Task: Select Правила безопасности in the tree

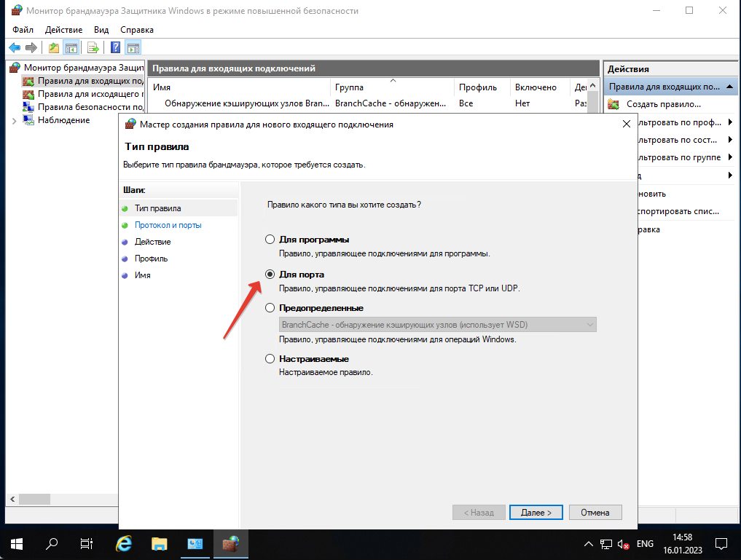Action: click(90, 107)
